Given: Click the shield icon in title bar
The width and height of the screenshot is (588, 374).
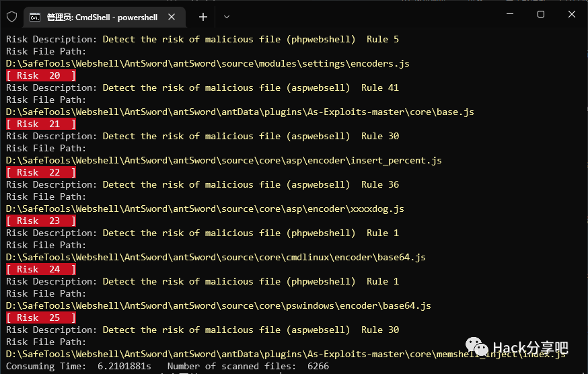Looking at the screenshot, I should (x=12, y=17).
